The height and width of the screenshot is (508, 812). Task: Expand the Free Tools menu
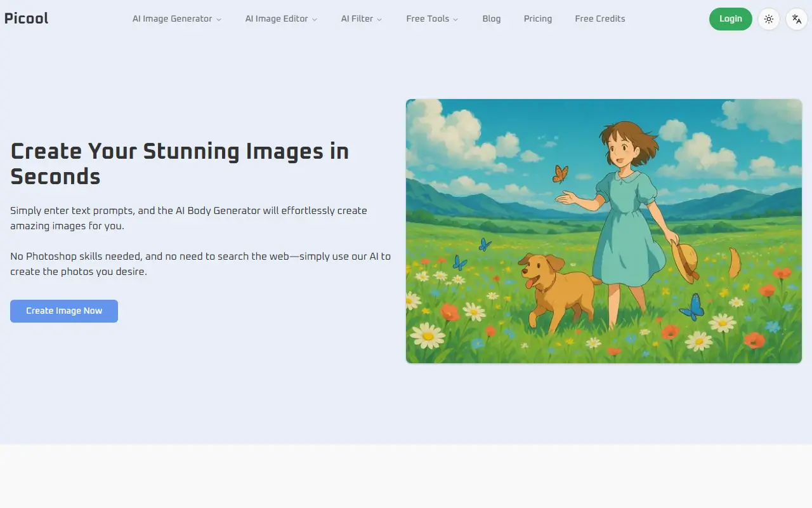click(432, 19)
